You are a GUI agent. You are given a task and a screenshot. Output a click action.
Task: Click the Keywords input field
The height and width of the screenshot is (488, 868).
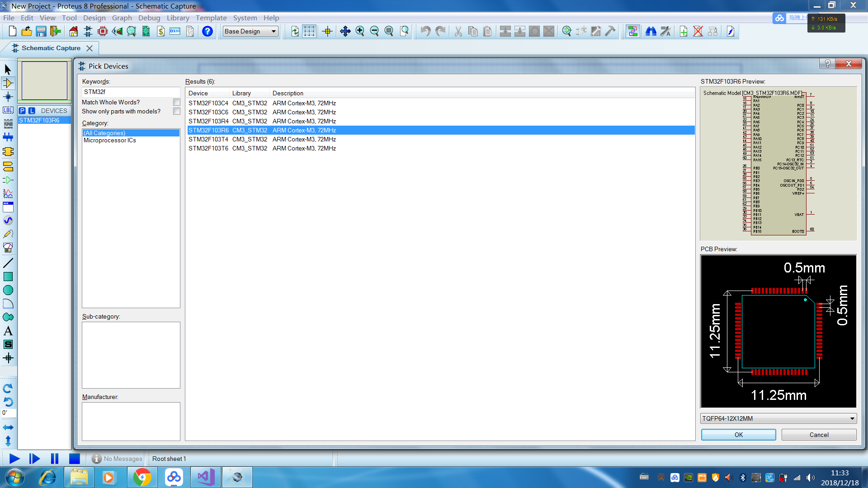point(131,92)
